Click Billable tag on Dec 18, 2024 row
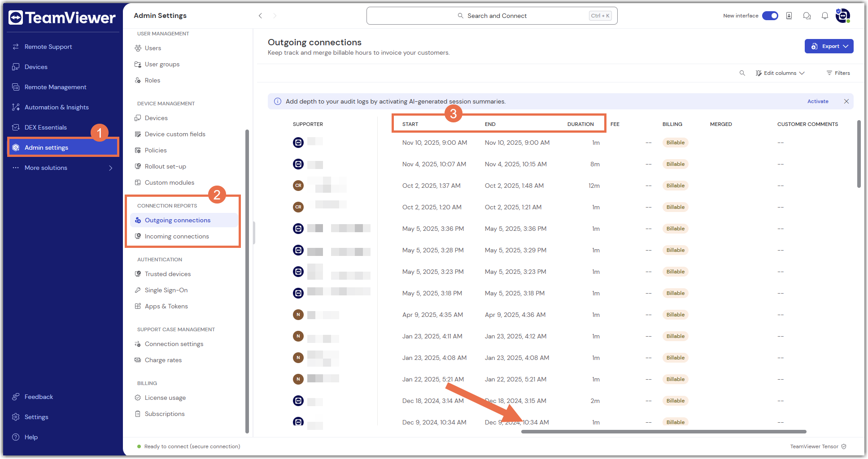Screen dimensions: 868x459 click(x=675, y=401)
